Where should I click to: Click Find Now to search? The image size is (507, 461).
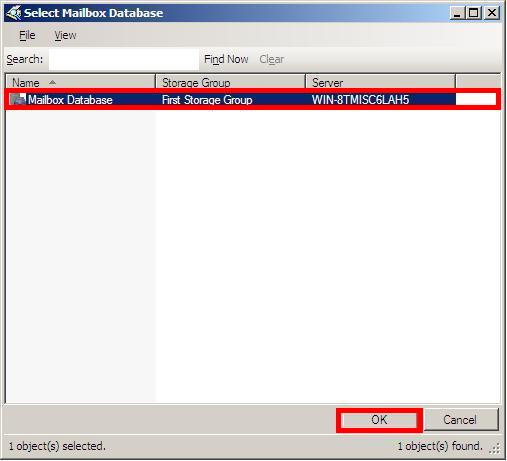[226, 59]
